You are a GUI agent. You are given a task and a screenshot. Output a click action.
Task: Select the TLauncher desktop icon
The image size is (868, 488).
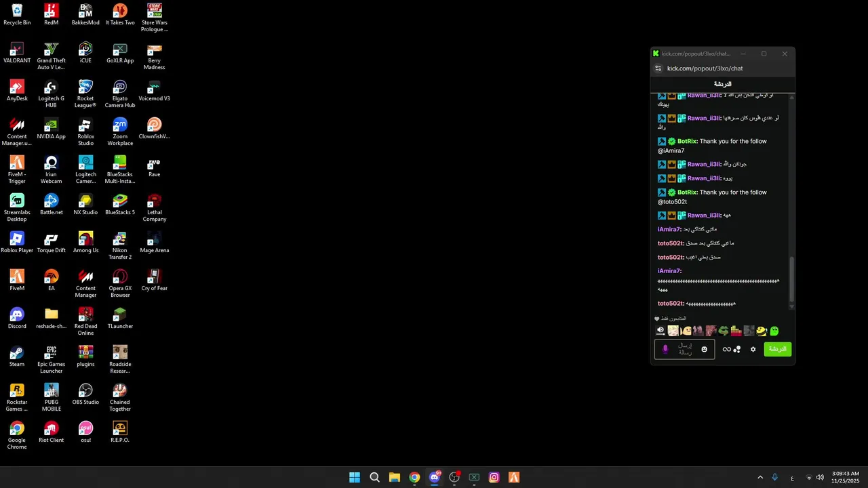point(120,319)
